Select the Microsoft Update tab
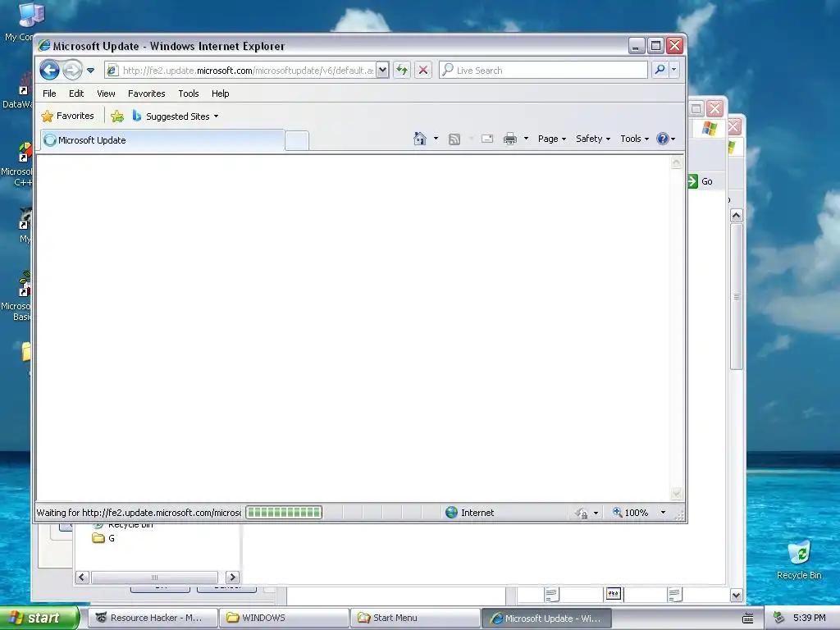This screenshot has width=840, height=630. coord(163,140)
